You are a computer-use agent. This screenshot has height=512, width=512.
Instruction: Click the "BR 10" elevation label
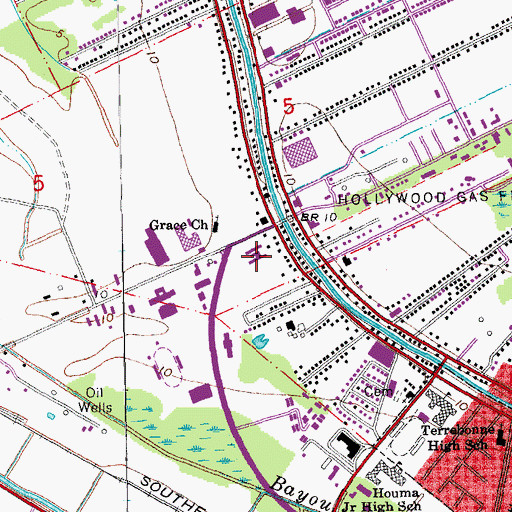point(319,217)
